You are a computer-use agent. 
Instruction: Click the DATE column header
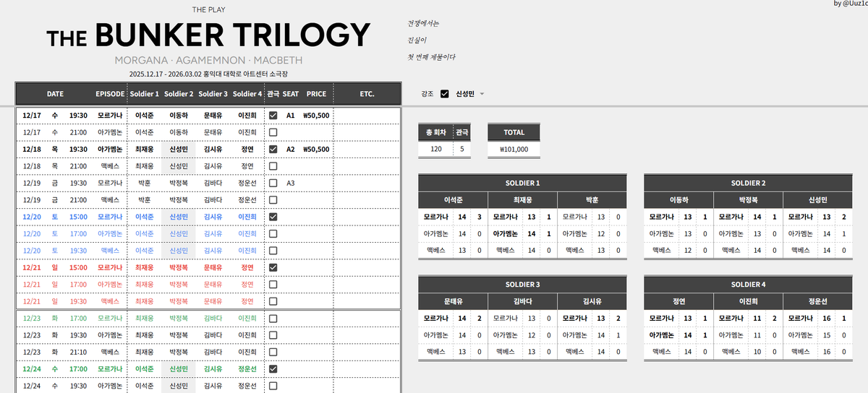pos(56,94)
